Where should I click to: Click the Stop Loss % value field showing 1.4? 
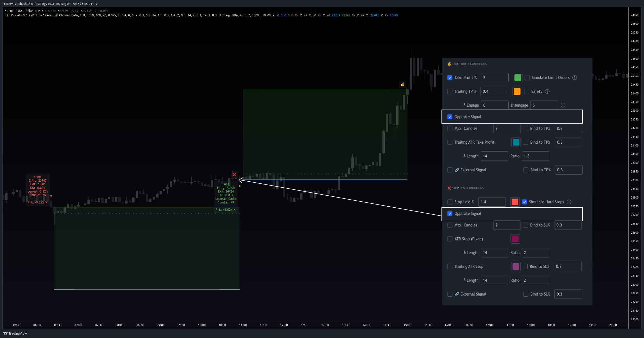pos(492,202)
